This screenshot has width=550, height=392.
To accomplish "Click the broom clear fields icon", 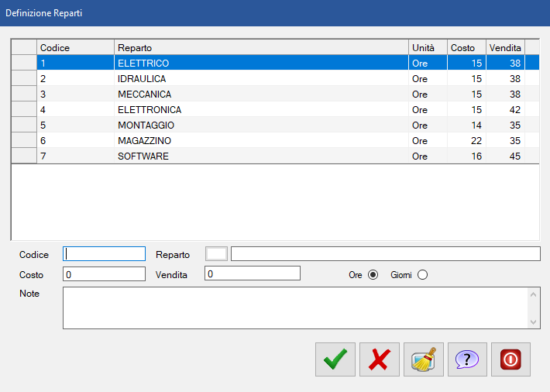I will click(x=424, y=359).
